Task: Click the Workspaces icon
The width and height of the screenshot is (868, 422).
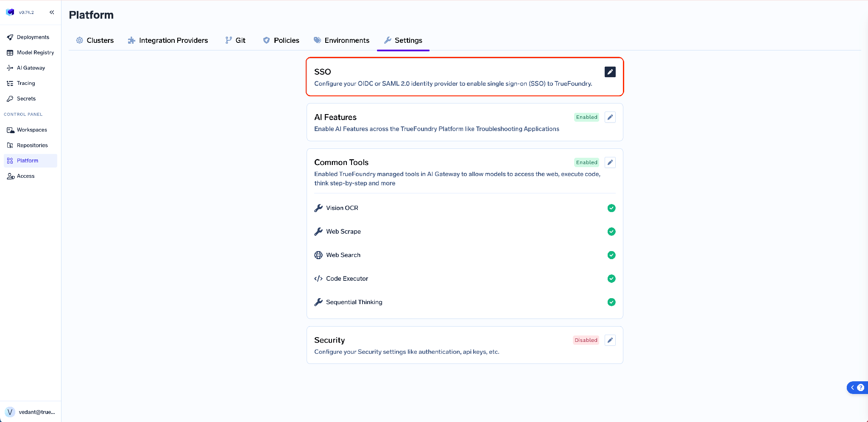Action: coord(10,130)
